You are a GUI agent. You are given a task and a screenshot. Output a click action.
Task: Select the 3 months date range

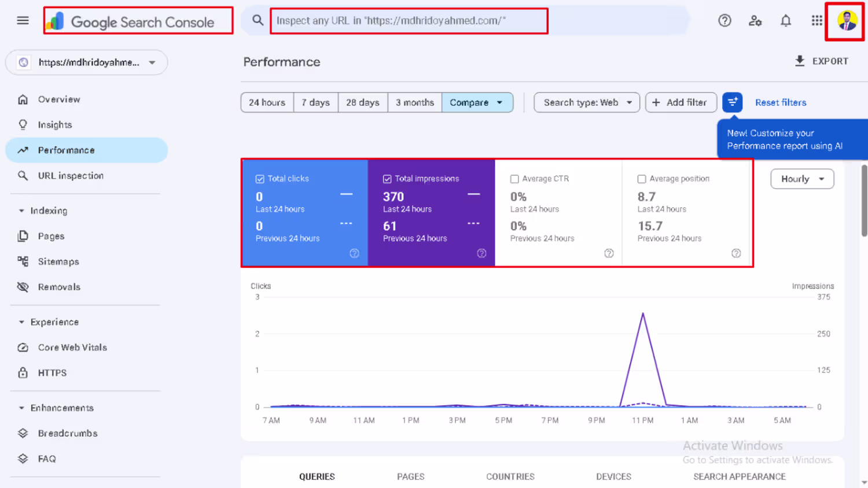[x=415, y=102]
